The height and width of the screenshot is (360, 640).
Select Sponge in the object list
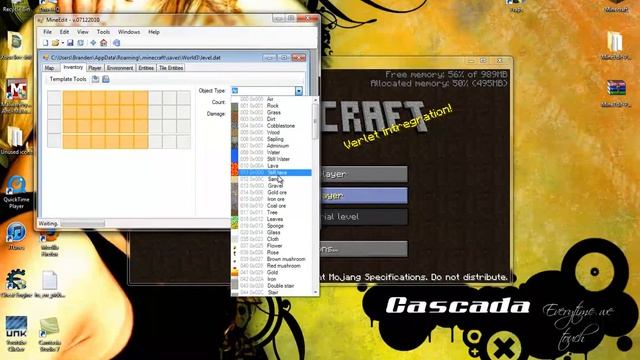tap(271, 226)
